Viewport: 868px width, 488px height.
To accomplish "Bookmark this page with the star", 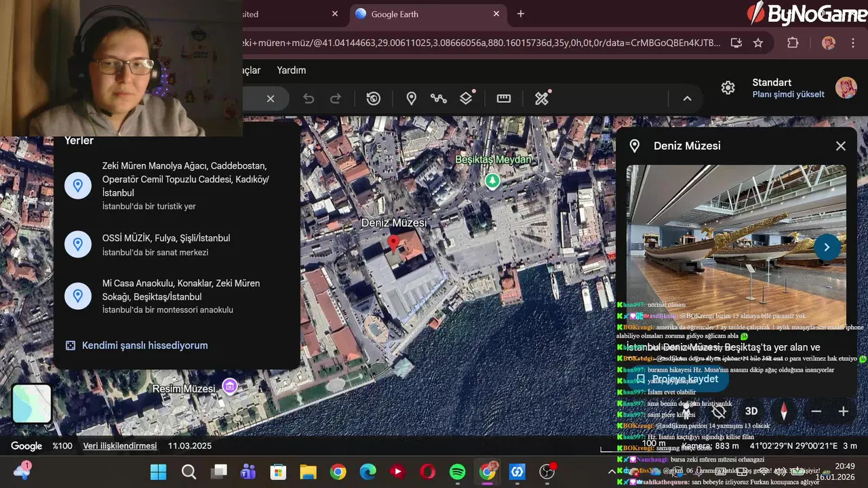I will 758,43.
